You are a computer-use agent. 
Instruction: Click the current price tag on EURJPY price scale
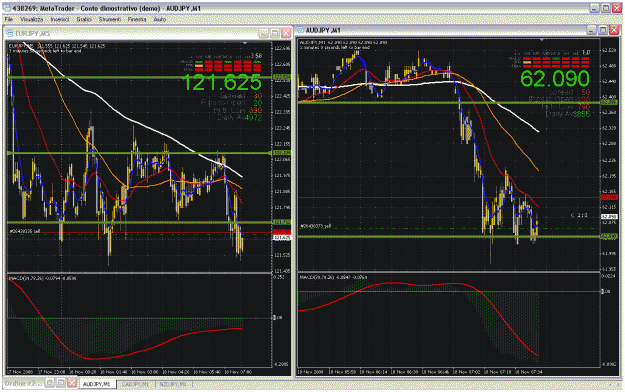pyautogui.click(x=283, y=238)
